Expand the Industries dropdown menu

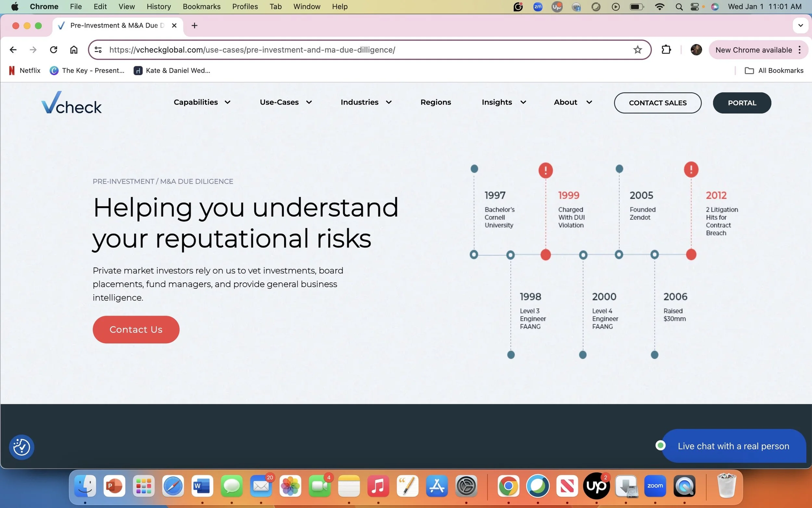pos(366,102)
